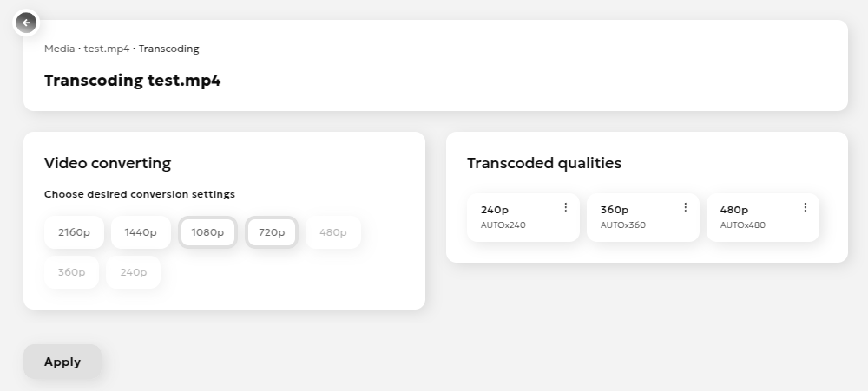Click the disabled 360p conversion option
The width and height of the screenshot is (868, 391).
[x=71, y=272]
